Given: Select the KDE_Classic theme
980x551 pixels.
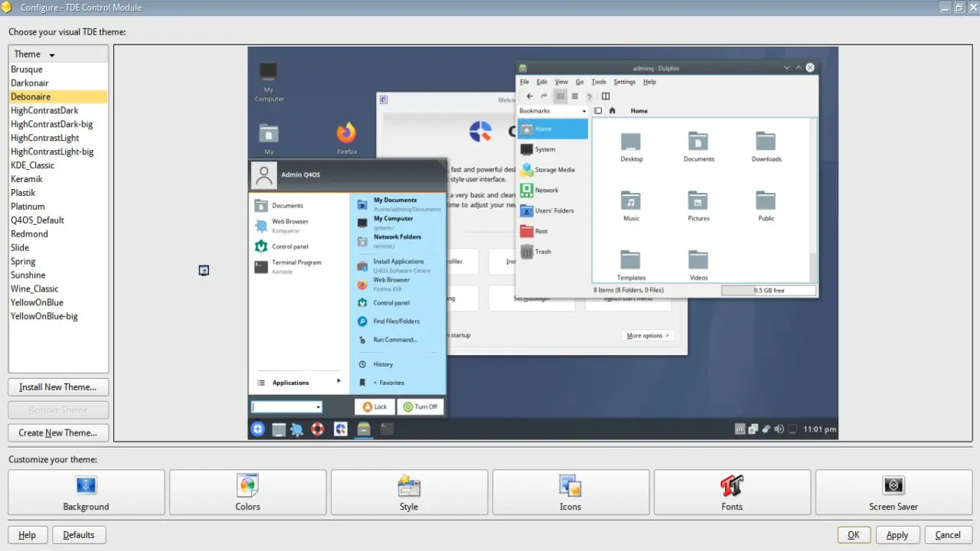Looking at the screenshot, I should (58, 165).
